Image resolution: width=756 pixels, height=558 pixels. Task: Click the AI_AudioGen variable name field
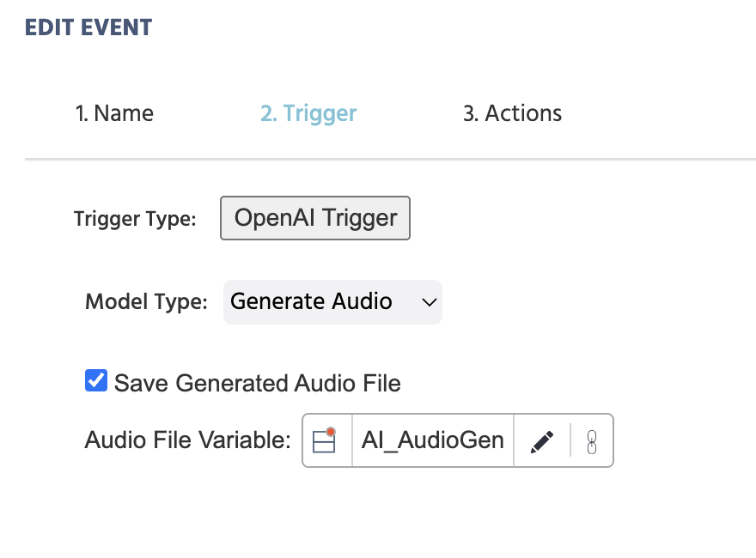[432, 440]
